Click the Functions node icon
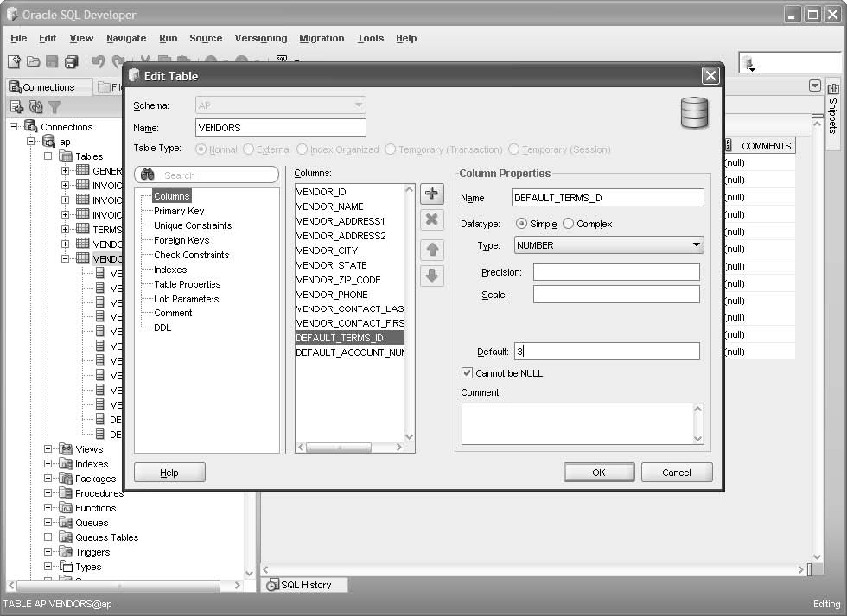The height and width of the screenshot is (616, 847). click(66, 508)
